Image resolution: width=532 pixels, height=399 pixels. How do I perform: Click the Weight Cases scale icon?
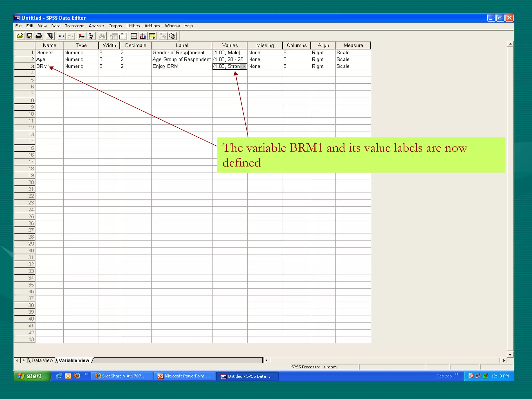click(x=143, y=36)
